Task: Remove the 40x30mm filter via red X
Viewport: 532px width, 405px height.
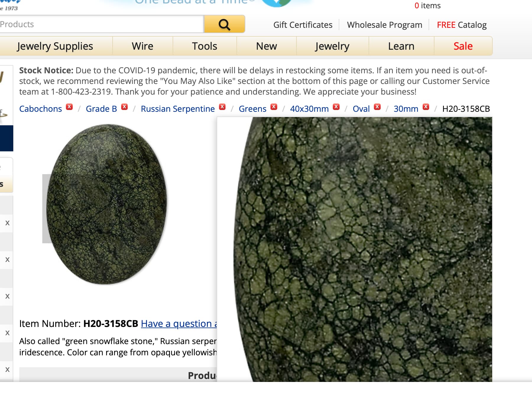Action: coord(336,107)
